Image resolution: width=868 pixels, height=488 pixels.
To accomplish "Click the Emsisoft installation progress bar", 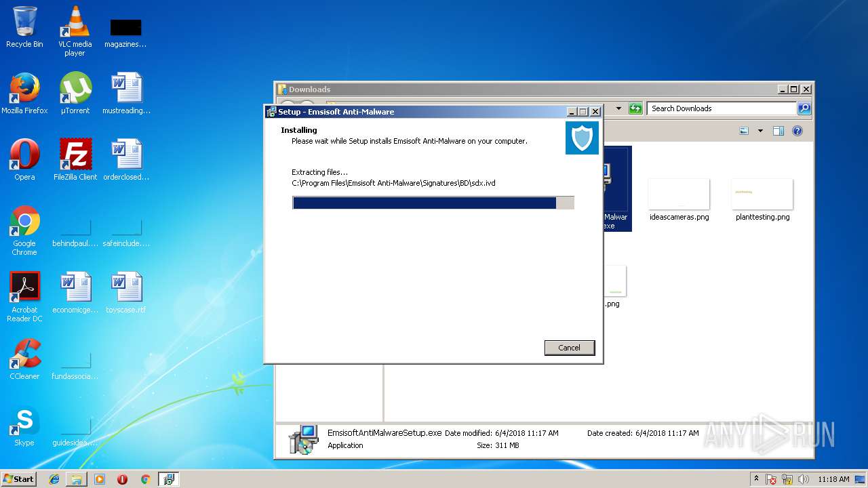I will point(433,203).
